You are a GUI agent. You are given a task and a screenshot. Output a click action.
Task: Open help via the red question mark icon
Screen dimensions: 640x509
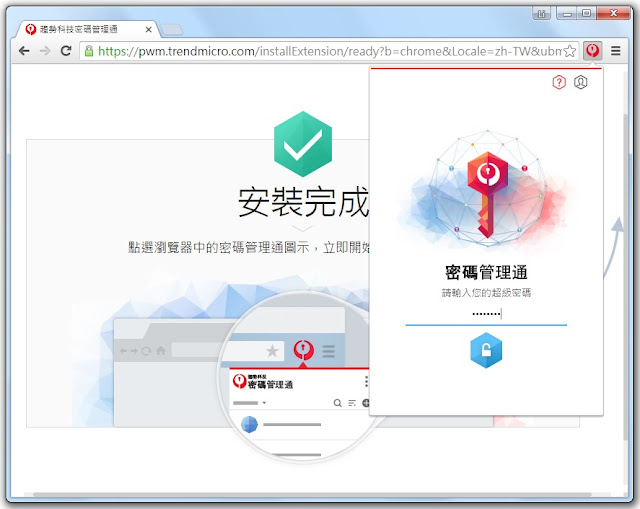pos(559,82)
